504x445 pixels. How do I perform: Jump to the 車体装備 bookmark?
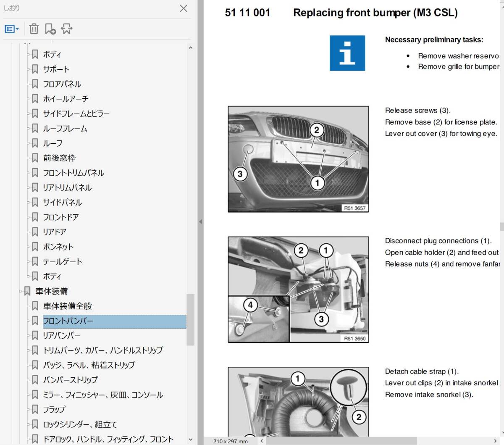[52, 291]
